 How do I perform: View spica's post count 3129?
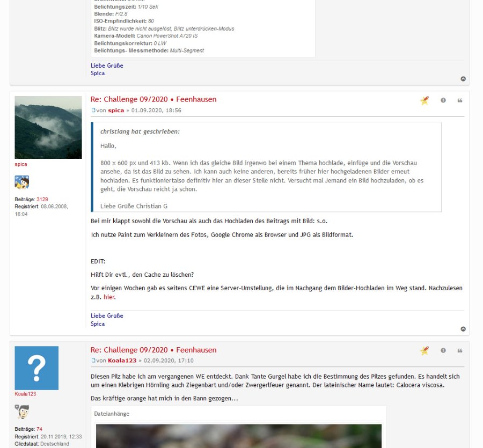(x=42, y=199)
